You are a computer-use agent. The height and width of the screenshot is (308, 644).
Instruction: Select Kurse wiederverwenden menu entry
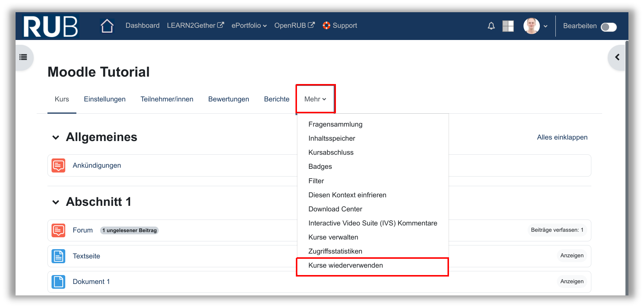(346, 265)
